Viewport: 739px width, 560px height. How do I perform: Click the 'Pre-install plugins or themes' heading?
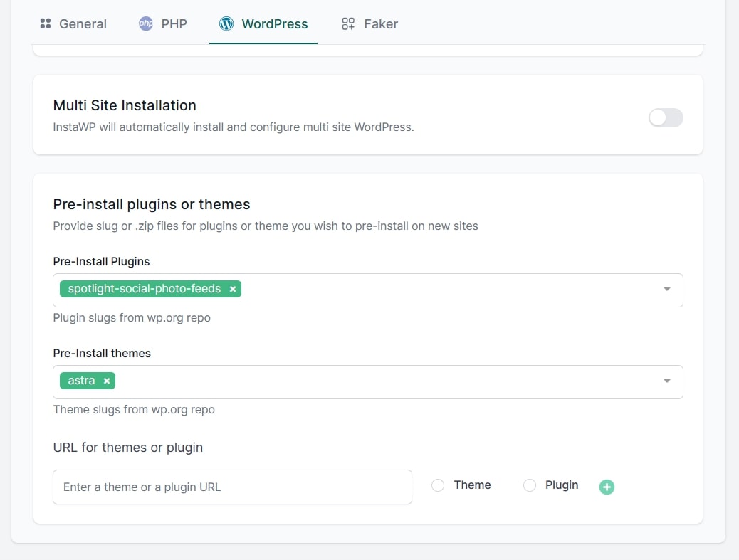coord(151,204)
